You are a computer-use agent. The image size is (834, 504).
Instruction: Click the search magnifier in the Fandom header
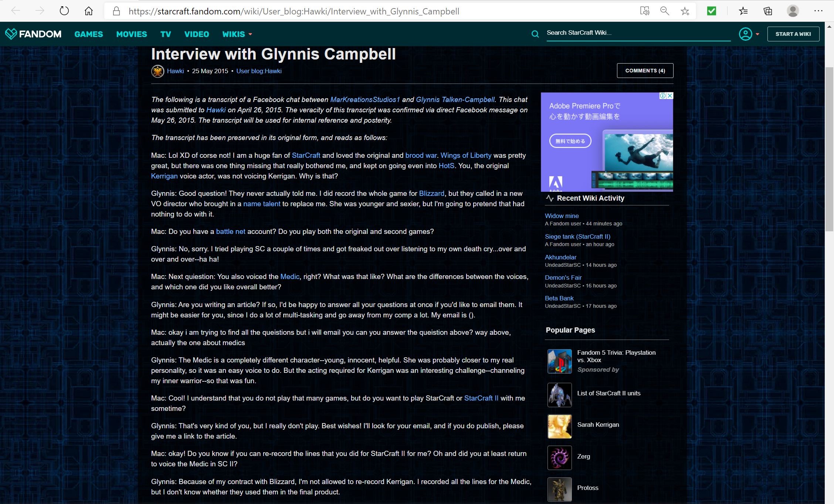pos(535,34)
